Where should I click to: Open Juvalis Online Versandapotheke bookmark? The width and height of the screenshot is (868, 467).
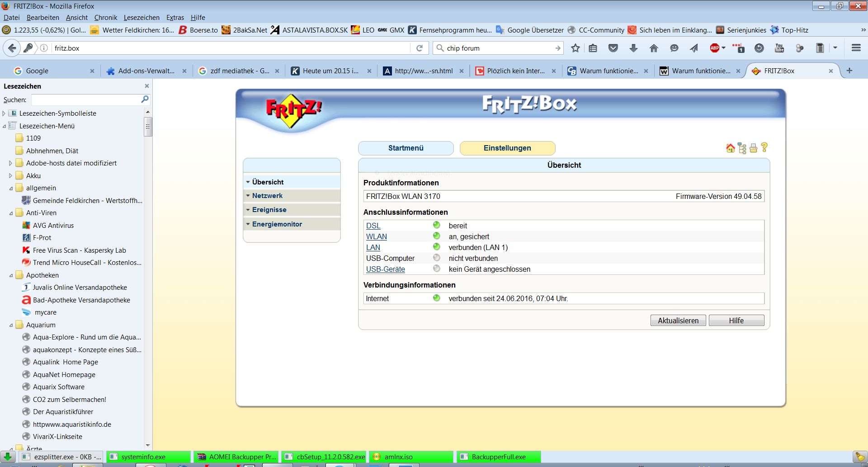(80, 288)
